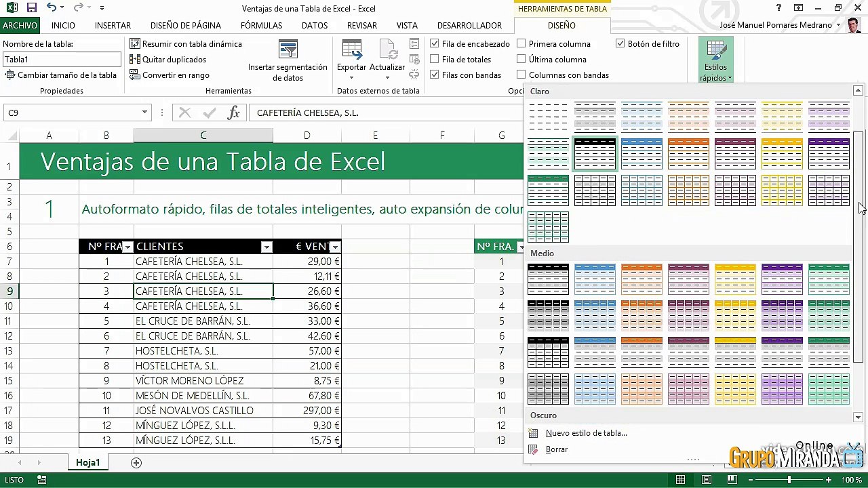Remove duplicates with Quitar duplicados
The width and height of the screenshot is (868, 488).
(x=168, y=60)
